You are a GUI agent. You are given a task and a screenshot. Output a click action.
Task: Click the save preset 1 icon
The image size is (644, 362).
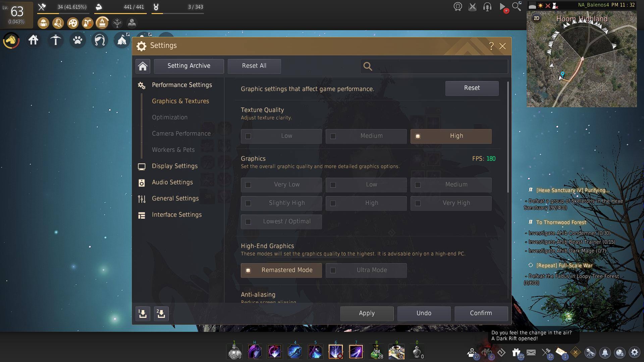coord(143,314)
